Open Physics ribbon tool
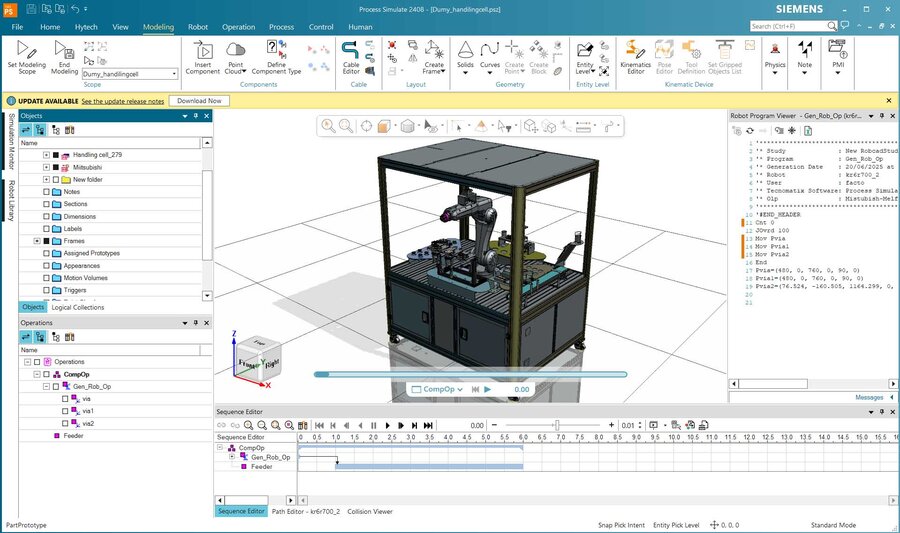 pos(775,57)
